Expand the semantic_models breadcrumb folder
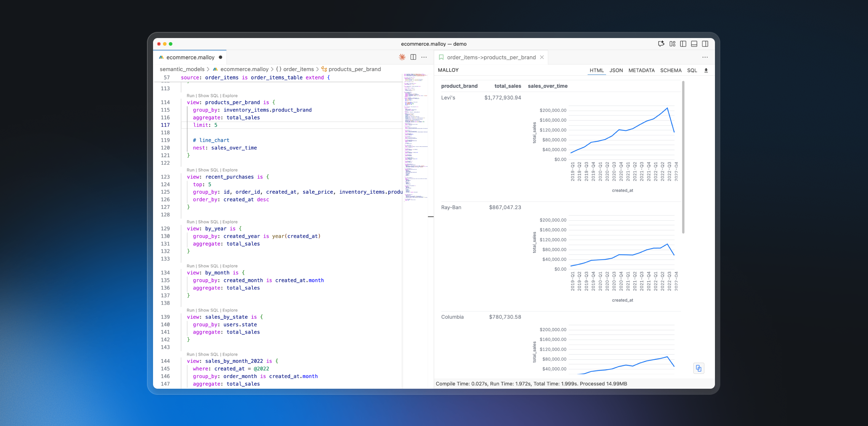 coord(182,69)
